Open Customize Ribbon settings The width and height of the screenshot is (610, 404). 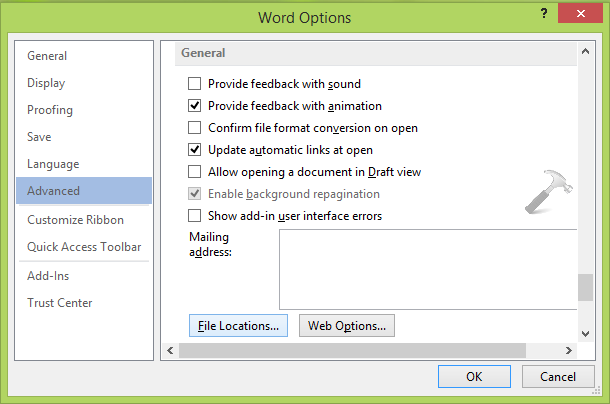[84, 220]
